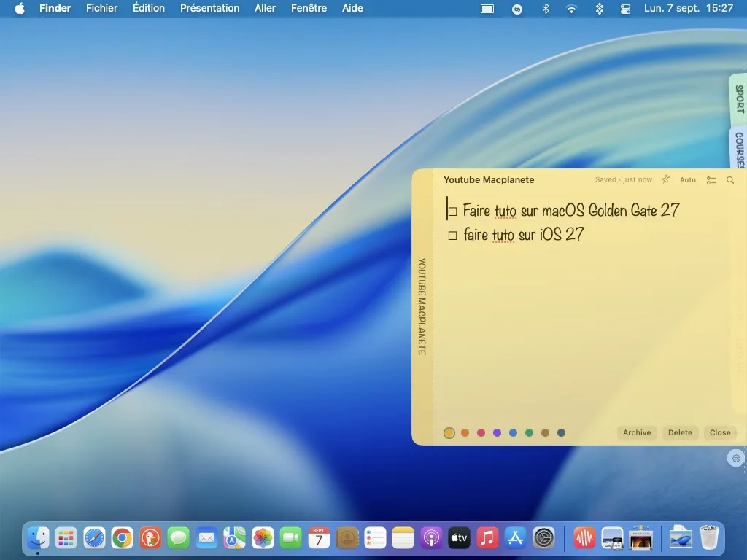Delete the Youtube Macplanete note
Screen dimensions: 747x560
tap(680, 432)
